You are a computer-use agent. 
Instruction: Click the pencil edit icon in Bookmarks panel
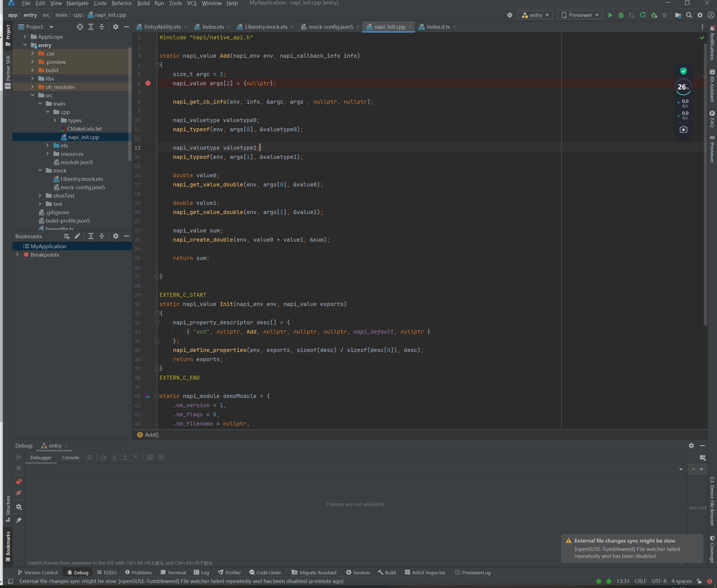click(77, 236)
